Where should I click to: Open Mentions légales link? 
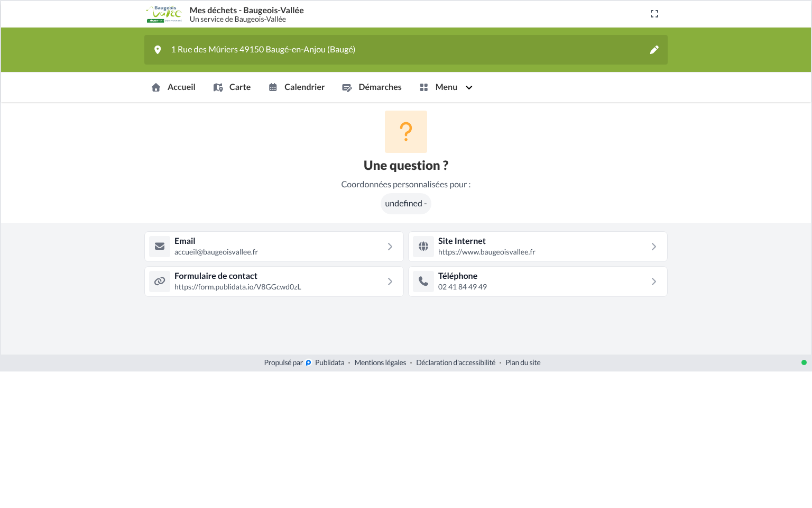tap(380, 362)
